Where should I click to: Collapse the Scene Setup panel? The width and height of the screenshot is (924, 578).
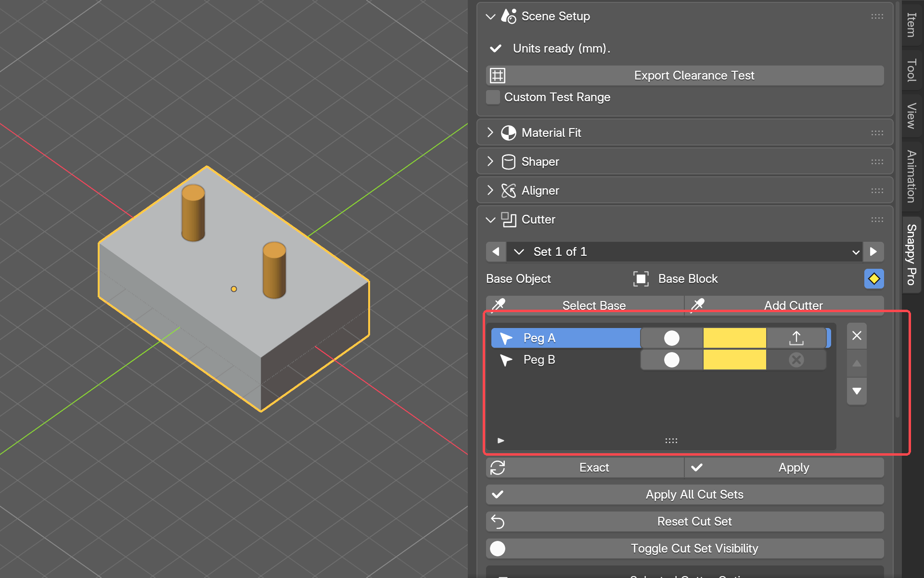490,16
